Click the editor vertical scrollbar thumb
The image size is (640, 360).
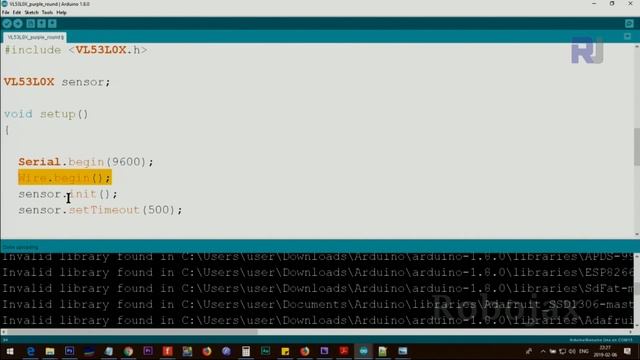pyautogui.click(x=637, y=147)
